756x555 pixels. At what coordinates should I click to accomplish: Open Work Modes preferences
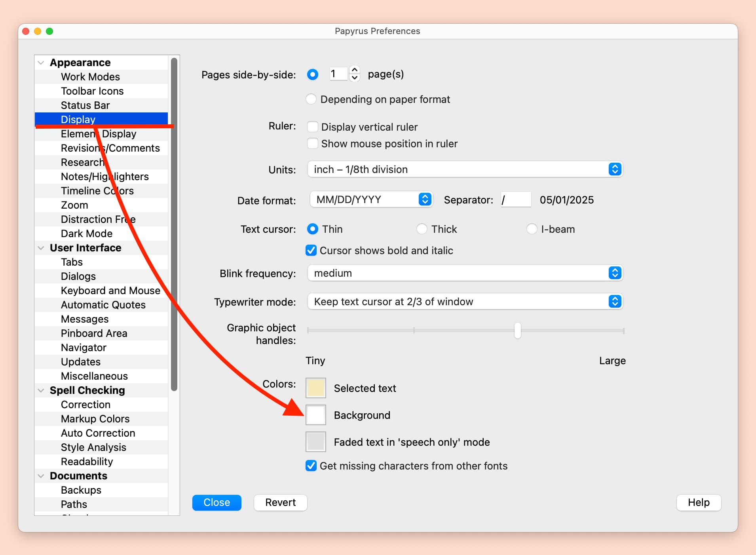tap(101, 77)
